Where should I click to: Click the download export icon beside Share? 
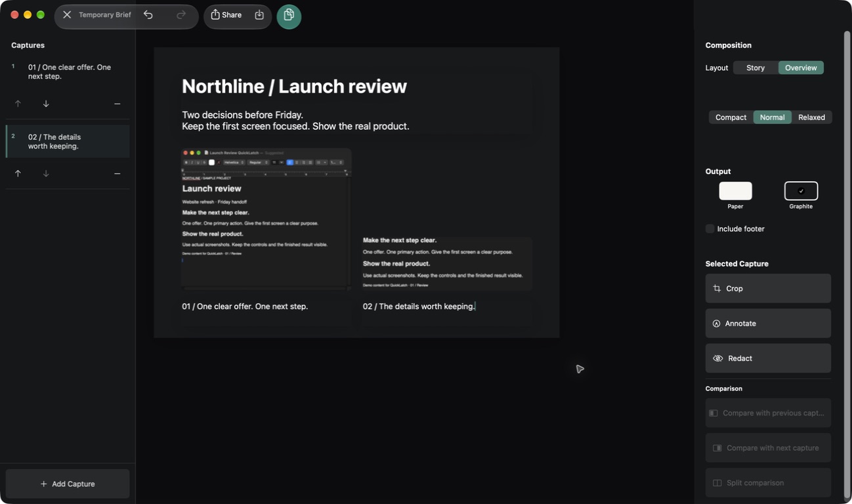(x=259, y=14)
